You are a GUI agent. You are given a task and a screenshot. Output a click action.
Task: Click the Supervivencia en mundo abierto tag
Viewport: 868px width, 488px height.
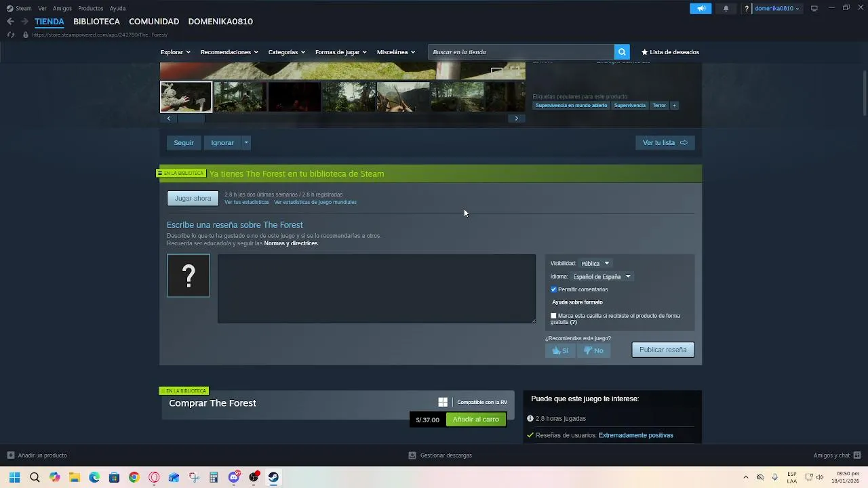572,106
